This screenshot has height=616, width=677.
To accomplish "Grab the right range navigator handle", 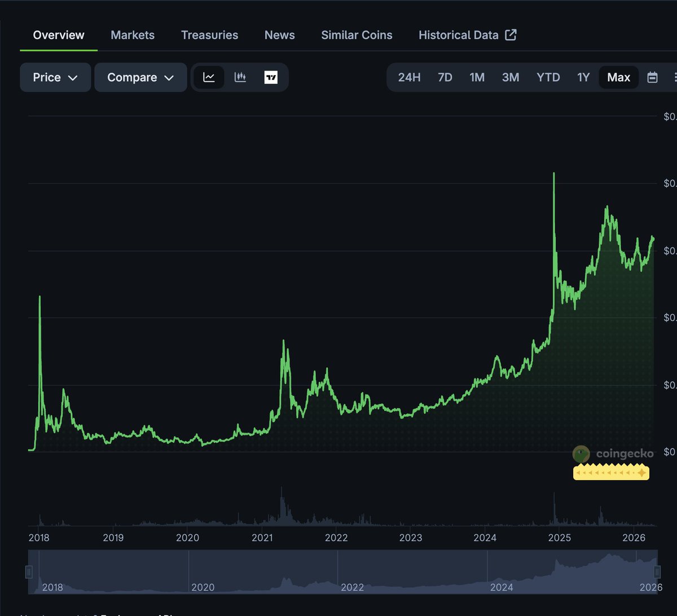I will (x=658, y=572).
